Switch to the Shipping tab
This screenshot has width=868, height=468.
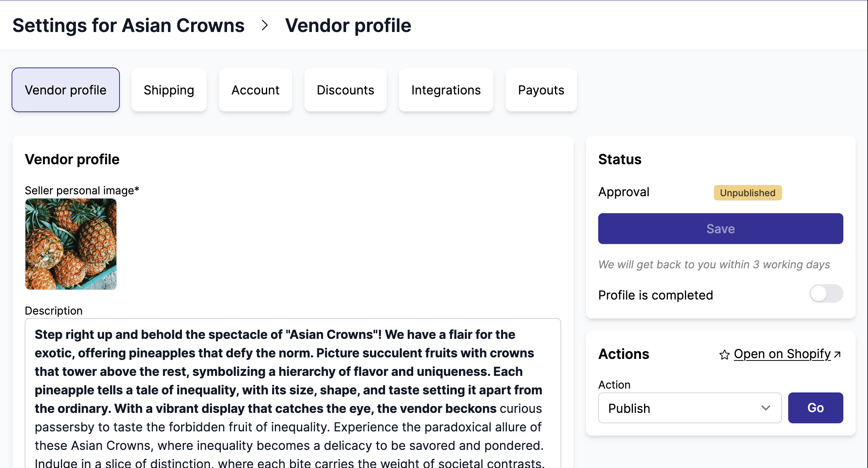(169, 90)
